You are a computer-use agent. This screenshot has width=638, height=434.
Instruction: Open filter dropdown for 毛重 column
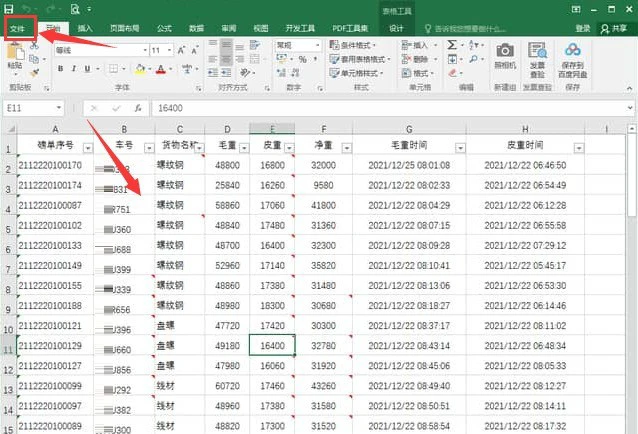point(244,148)
